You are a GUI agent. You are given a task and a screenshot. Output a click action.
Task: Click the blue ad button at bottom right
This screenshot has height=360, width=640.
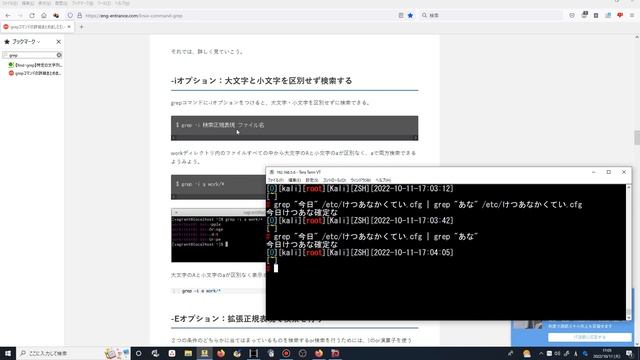point(589,337)
